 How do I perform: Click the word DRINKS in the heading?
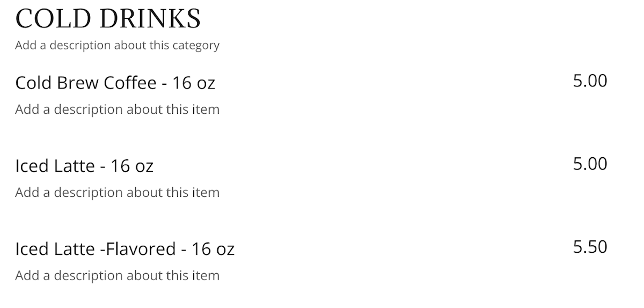point(150,19)
